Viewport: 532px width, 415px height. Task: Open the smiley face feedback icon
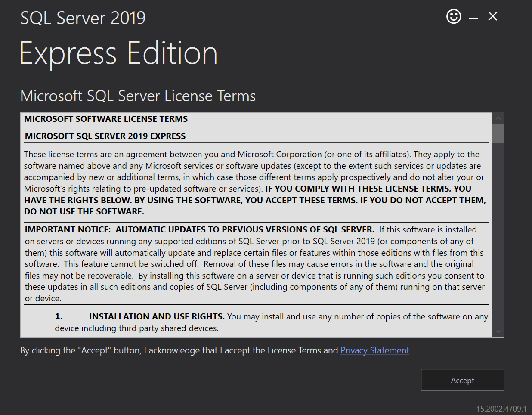[454, 16]
